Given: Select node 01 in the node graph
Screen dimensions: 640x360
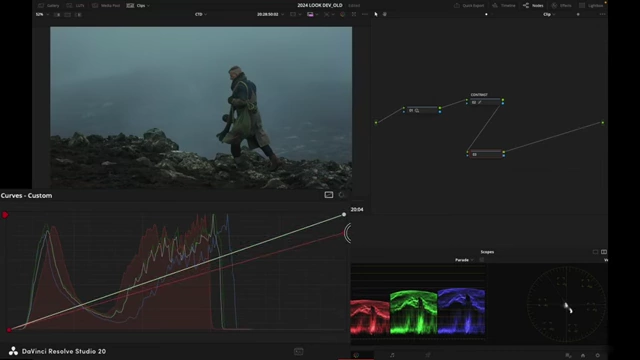Looking at the screenshot, I should (422, 110).
